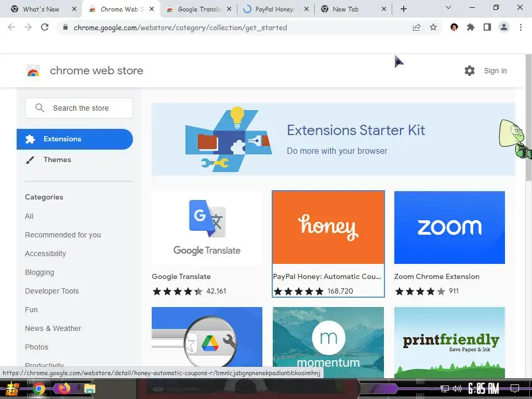This screenshot has height=399, width=532.
Task: Choose News & Weather category
Action: pyautogui.click(x=53, y=328)
